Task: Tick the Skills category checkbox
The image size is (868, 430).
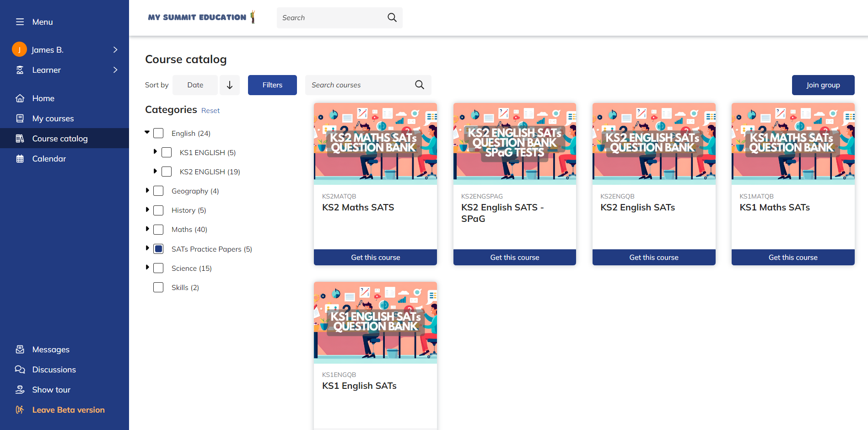Action: pos(158,287)
